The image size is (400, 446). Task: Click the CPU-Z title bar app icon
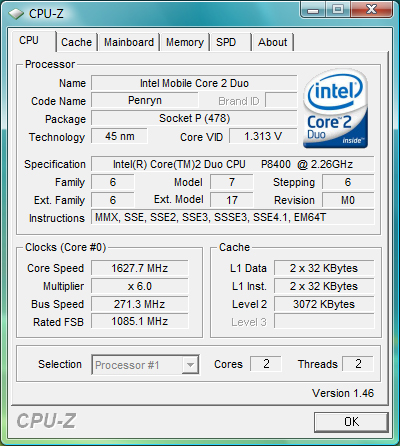pos(16,13)
